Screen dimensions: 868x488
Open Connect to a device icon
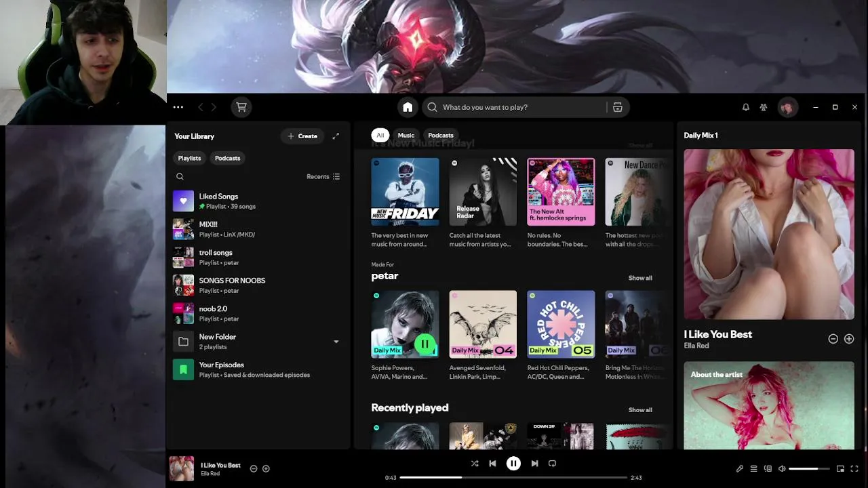(768, 468)
